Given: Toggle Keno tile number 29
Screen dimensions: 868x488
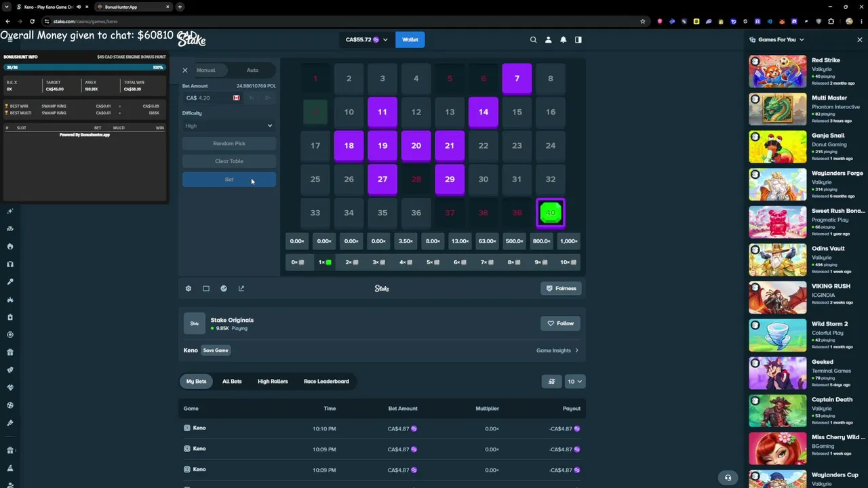Looking at the screenshot, I should 450,179.
